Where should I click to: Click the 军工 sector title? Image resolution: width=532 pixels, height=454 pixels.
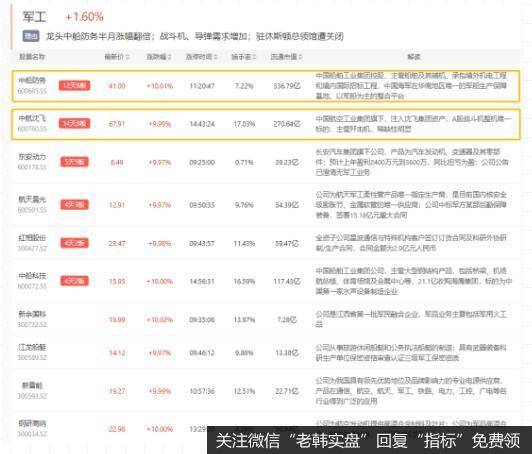(x=34, y=17)
